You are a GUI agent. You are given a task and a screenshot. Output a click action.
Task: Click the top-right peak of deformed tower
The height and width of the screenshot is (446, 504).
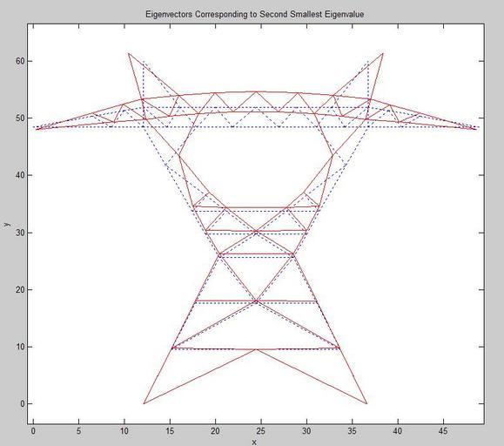383,53
